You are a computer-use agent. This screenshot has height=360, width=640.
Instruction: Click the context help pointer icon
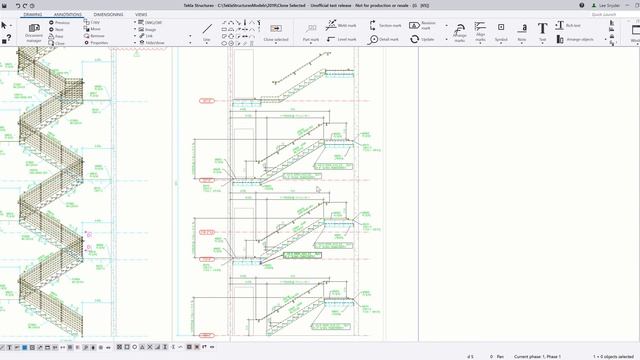coord(6,39)
